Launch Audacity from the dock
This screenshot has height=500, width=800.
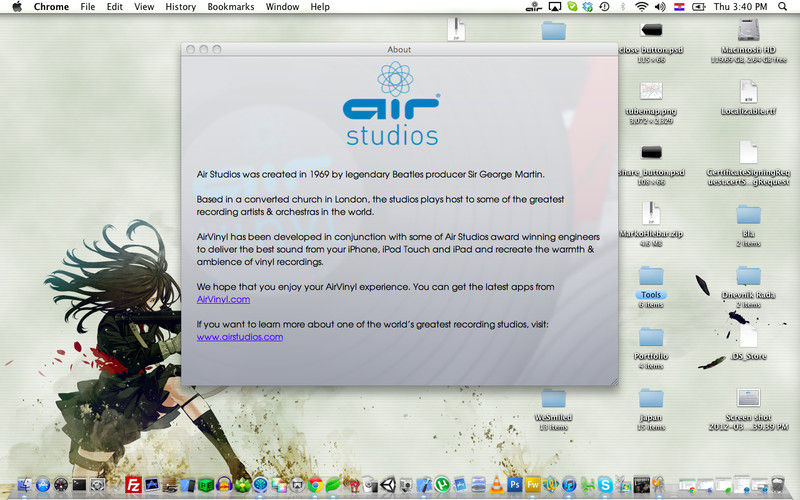(224, 485)
